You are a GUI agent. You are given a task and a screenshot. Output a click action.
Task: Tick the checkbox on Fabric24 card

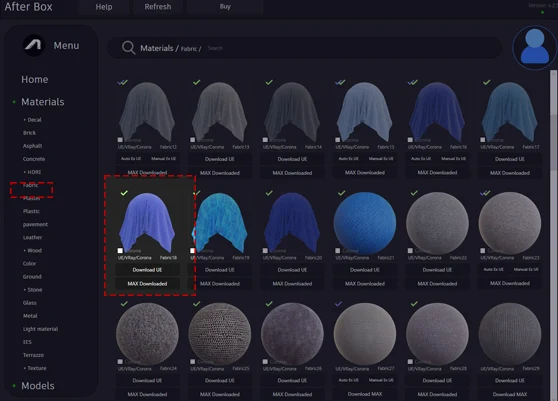[x=120, y=362]
